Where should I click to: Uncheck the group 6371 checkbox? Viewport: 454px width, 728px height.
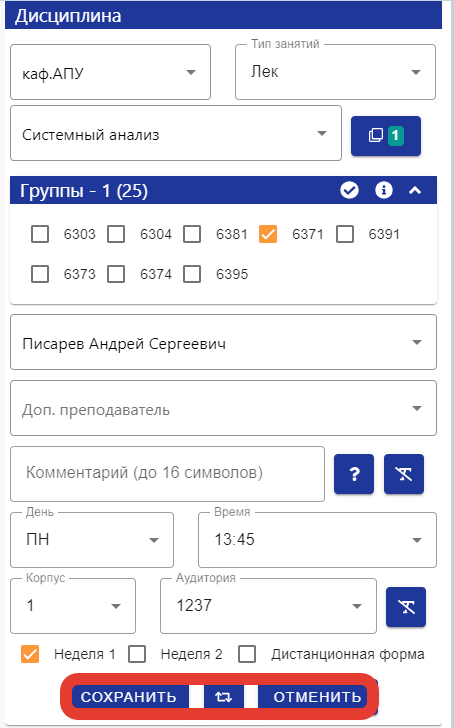[268, 234]
